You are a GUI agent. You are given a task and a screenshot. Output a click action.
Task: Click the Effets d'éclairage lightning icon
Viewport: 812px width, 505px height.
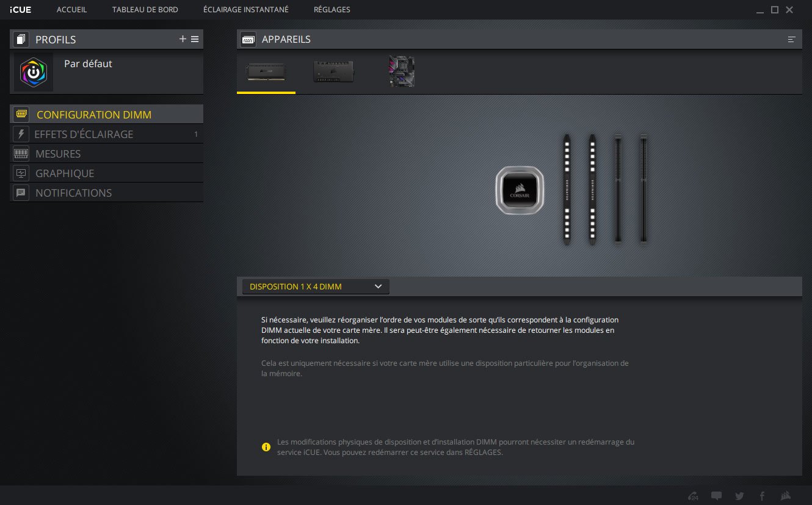(21, 134)
